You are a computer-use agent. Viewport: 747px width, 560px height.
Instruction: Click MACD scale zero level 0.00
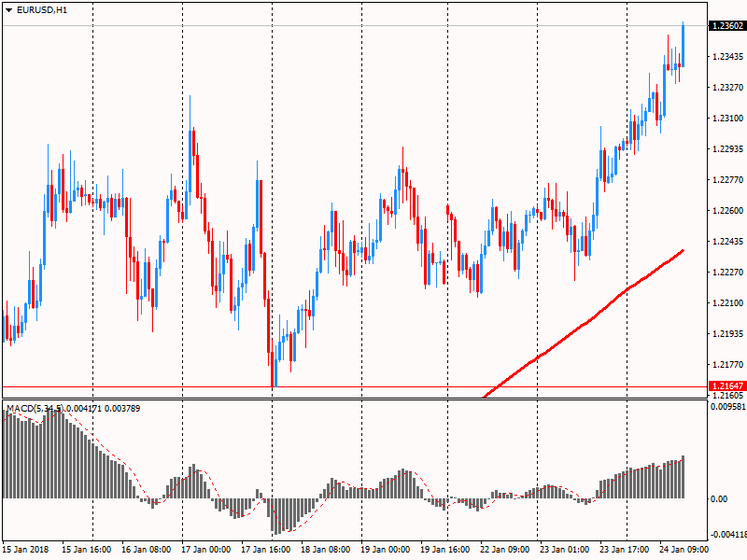click(x=719, y=499)
